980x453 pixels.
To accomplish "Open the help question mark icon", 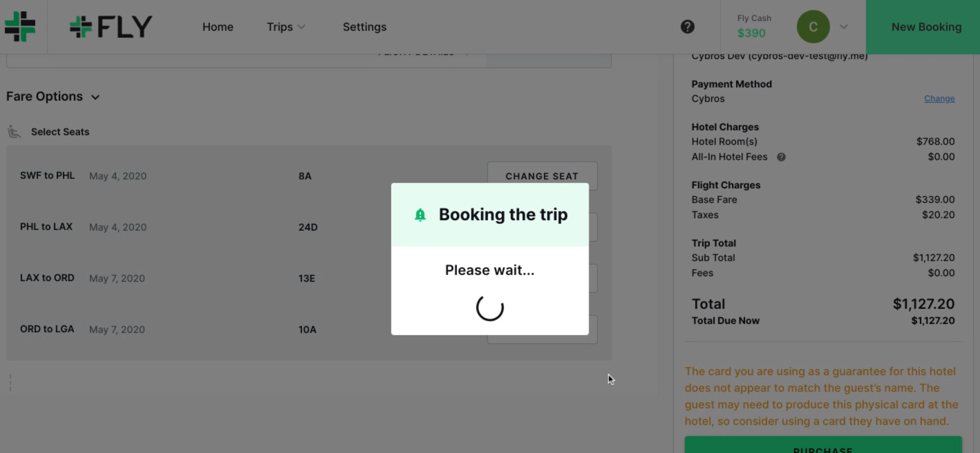I will (687, 27).
